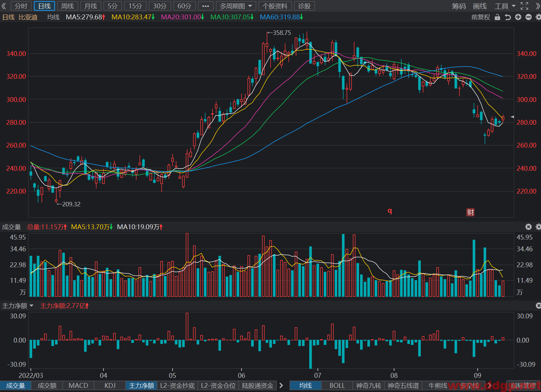Click the MA60:319.88 blue legend

pyautogui.click(x=282, y=17)
